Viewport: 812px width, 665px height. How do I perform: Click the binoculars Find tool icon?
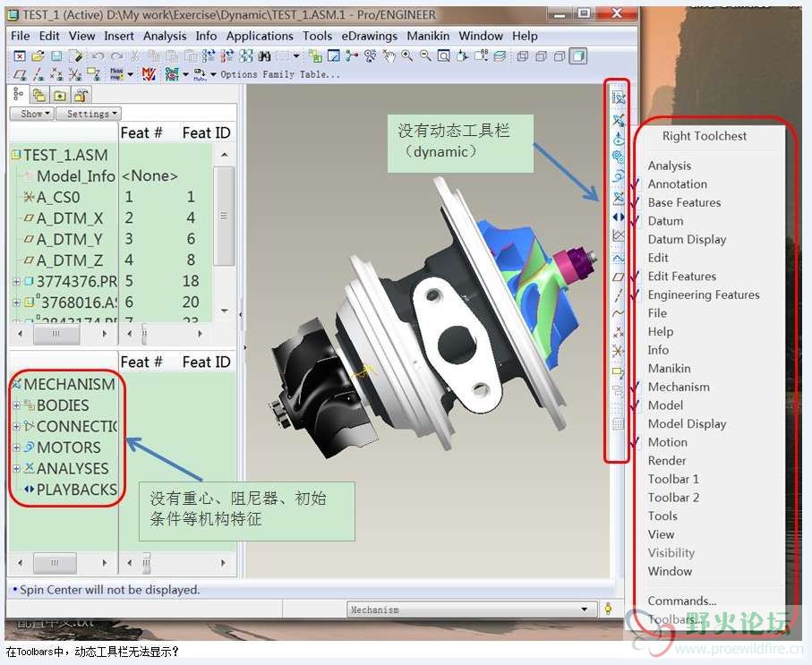point(265,55)
